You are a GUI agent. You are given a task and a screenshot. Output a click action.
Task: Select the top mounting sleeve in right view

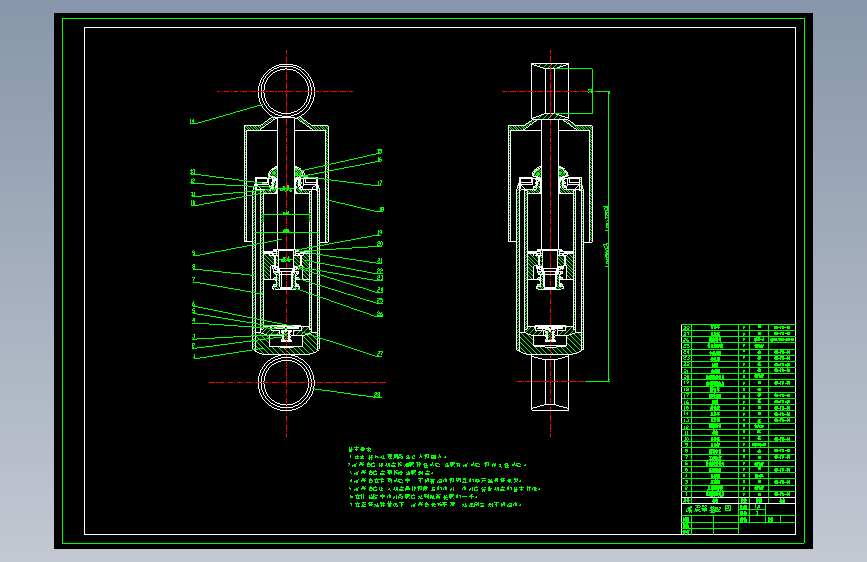click(x=550, y=91)
